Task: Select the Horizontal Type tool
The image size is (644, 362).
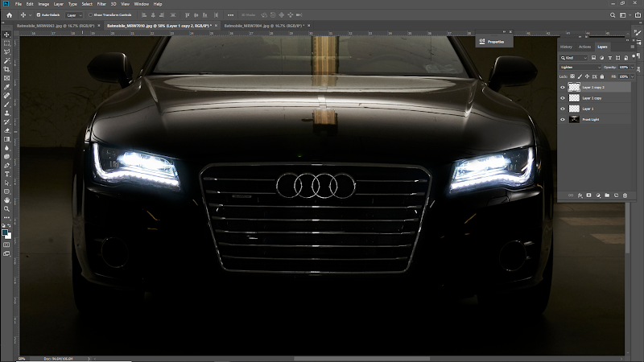Action: tap(6, 174)
